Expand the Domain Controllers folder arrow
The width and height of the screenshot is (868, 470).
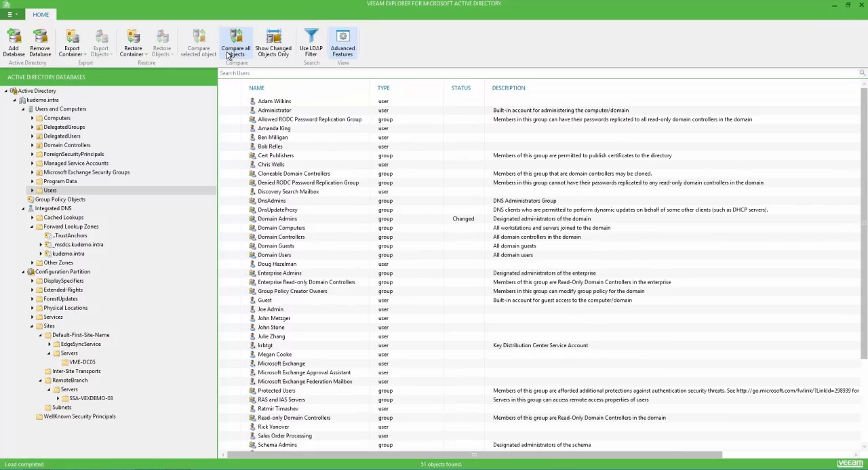click(x=32, y=145)
